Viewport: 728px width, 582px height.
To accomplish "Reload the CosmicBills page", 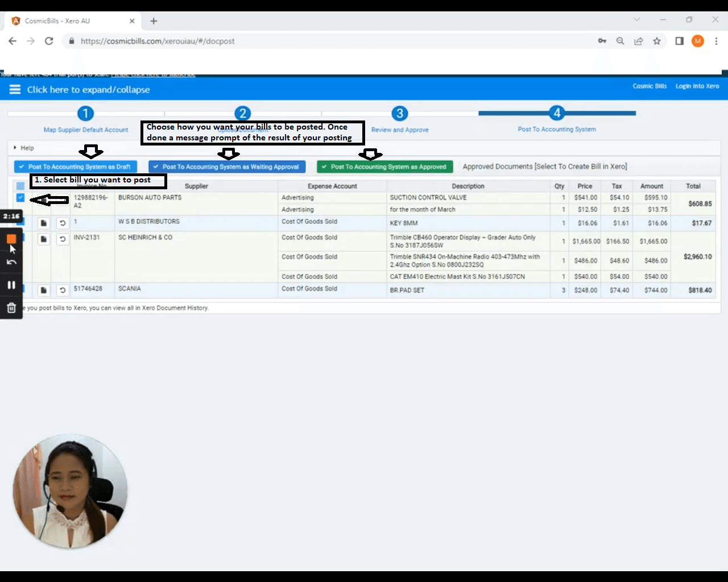I will [49, 41].
